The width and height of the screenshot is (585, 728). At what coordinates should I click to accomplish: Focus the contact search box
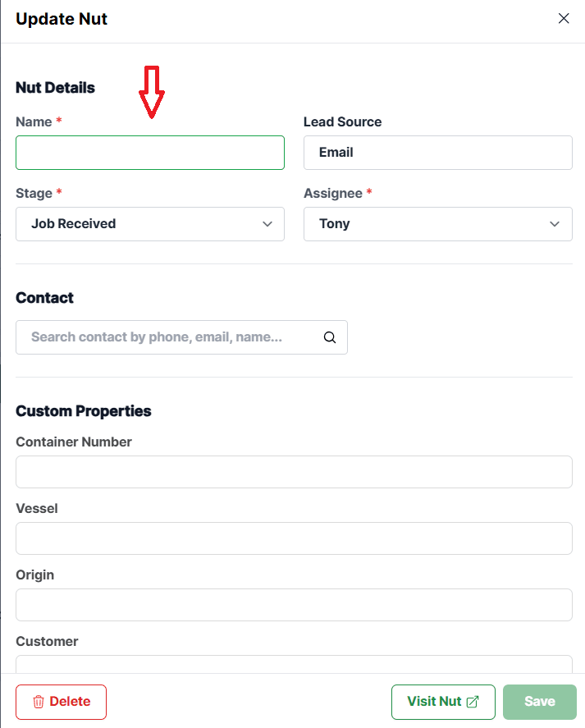click(181, 337)
